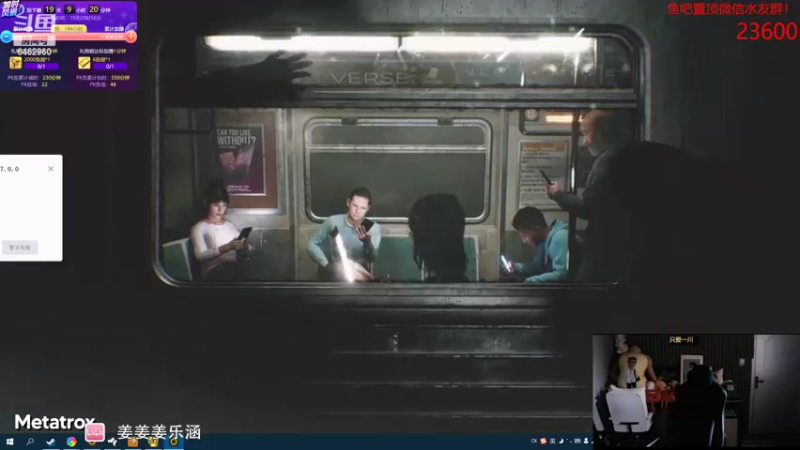Open the colorful browser taskbar icon
Viewport: 800px width, 450px height.
pyautogui.click(x=71, y=442)
